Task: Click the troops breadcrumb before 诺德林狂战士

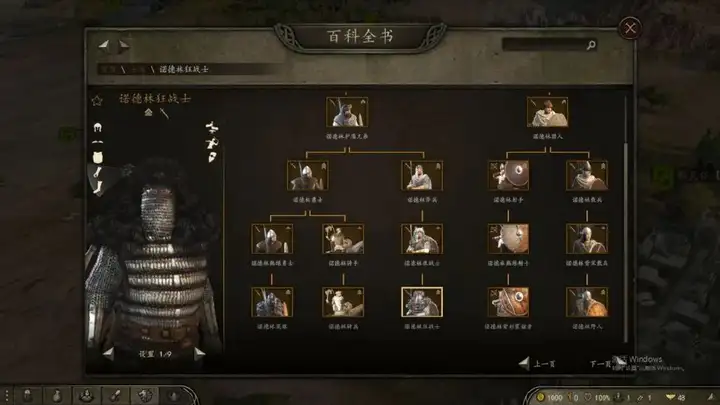Action: click(137, 69)
